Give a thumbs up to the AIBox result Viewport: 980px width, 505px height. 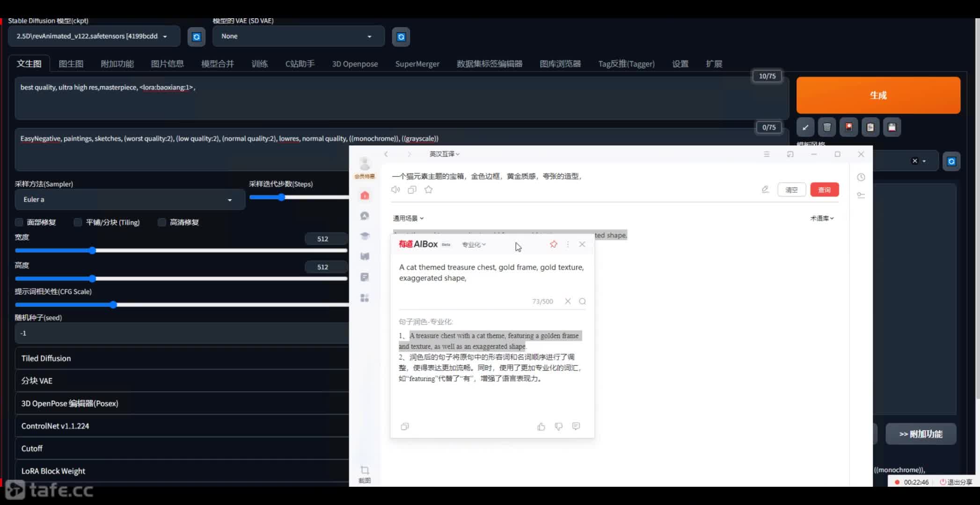tap(541, 426)
